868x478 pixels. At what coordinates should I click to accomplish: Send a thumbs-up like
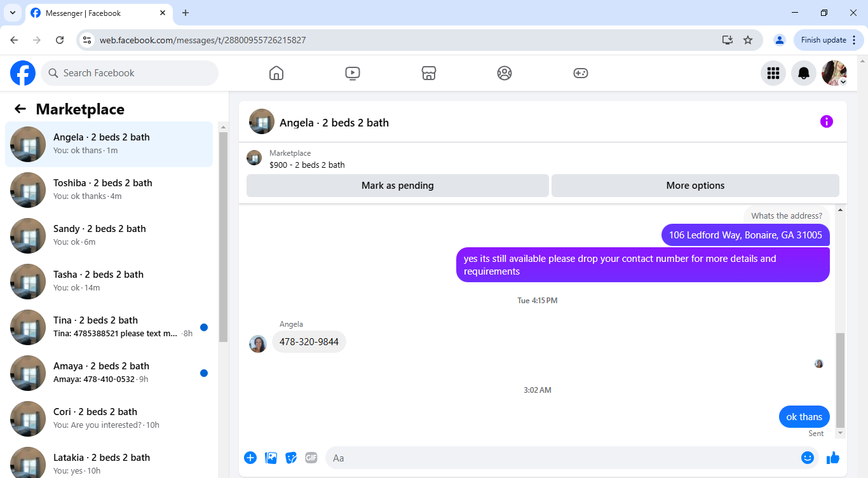pyautogui.click(x=833, y=458)
